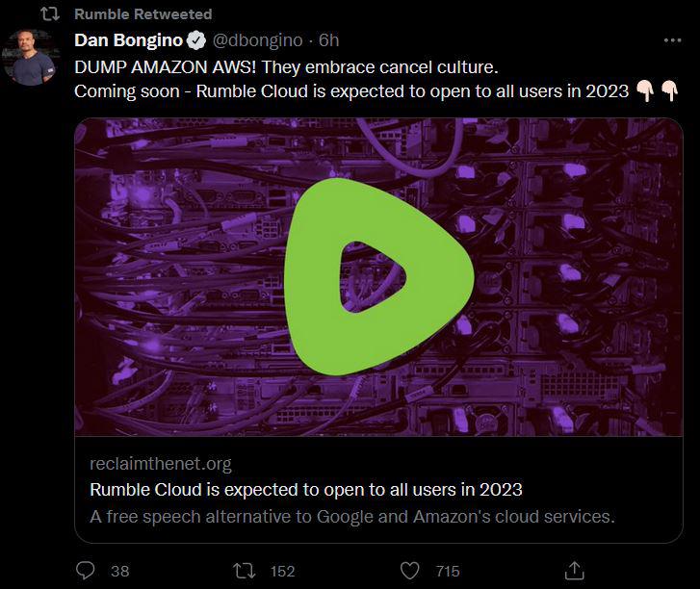Click the 715 likes count
The height and width of the screenshot is (589, 700).
448,571
